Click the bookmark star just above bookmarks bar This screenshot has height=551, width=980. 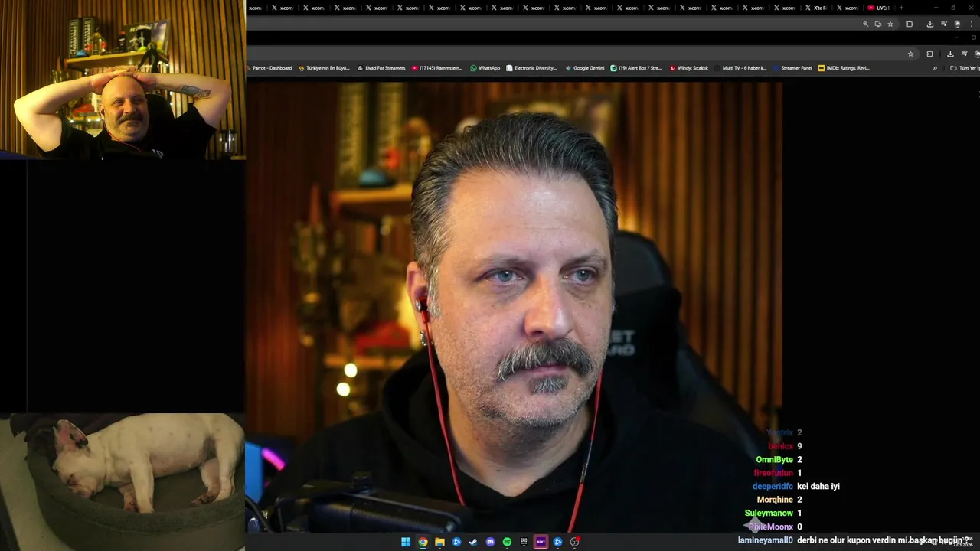910,54
